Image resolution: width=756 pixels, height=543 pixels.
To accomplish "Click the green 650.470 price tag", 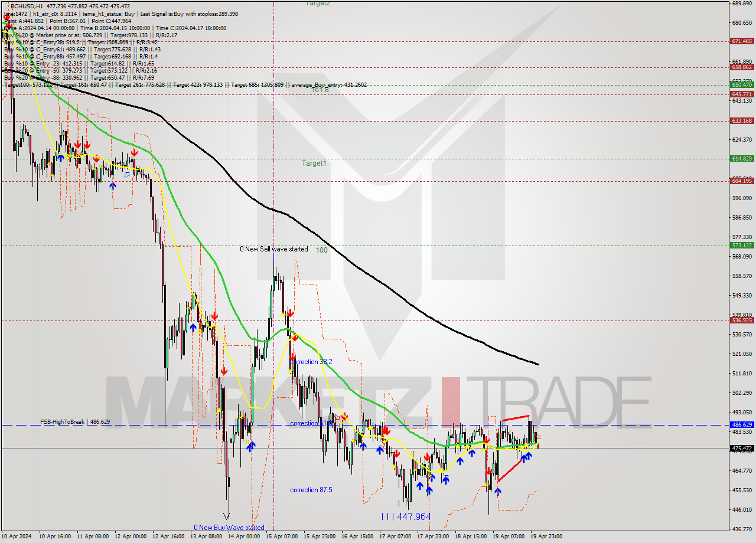I will (x=742, y=85).
